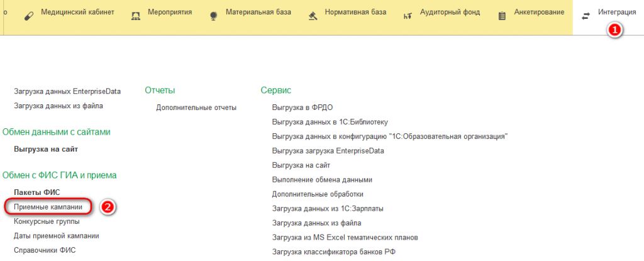Screen dimensions: 644x261
Task: Open Конкурсные группы
Action: tap(47, 221)
